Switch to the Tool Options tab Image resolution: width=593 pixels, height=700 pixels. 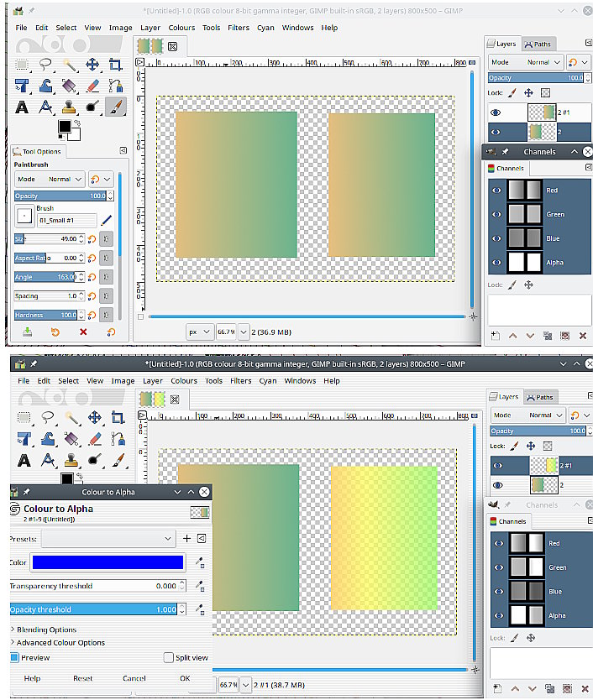pyautogui.click(x=38, y=152)
